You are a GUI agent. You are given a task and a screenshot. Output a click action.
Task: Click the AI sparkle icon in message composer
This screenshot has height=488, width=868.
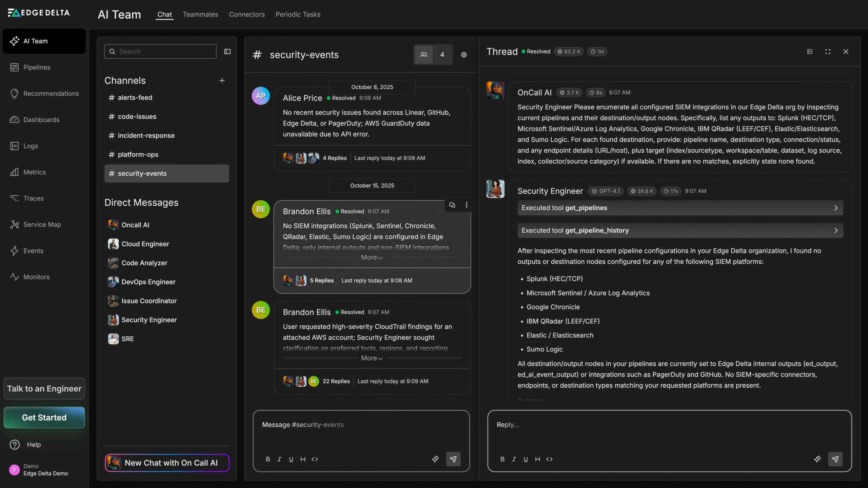coord(436,459)
